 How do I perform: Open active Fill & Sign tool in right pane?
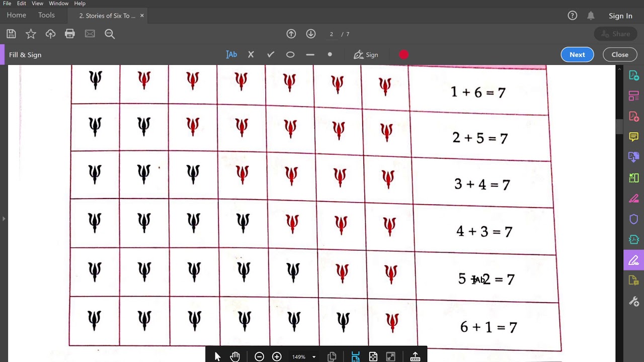coord(633,260)
